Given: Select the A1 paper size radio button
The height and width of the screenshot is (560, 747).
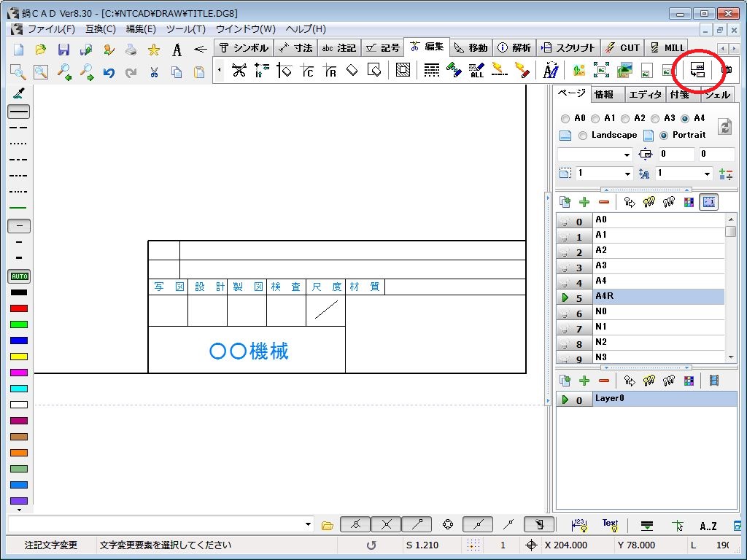Looking at the screenshot, I should 595,119.
